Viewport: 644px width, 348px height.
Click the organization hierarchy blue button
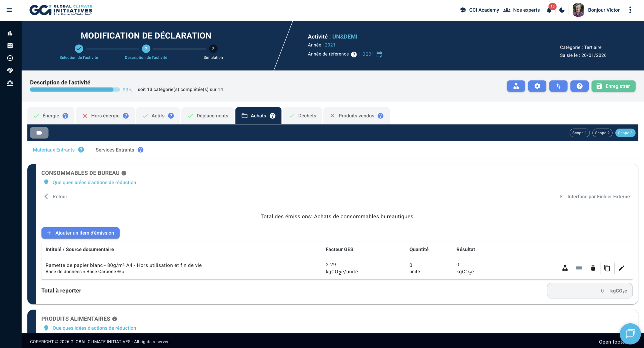tap(516, 86)
